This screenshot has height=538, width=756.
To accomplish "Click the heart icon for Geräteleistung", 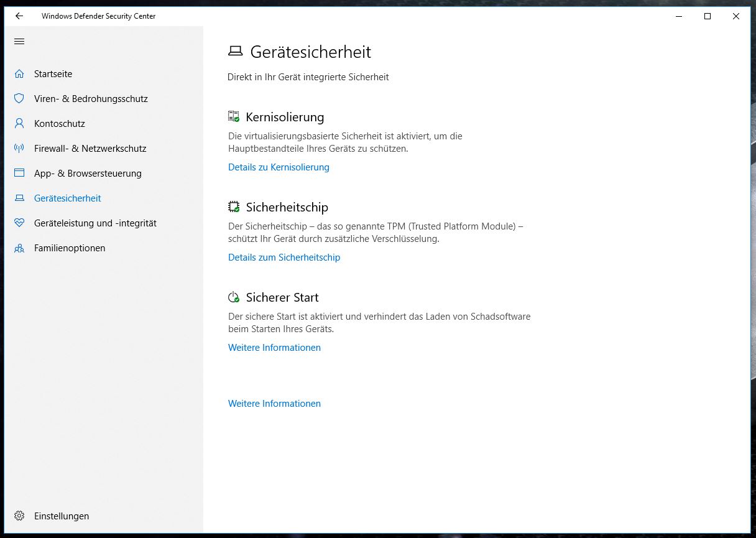I will 19,223.
